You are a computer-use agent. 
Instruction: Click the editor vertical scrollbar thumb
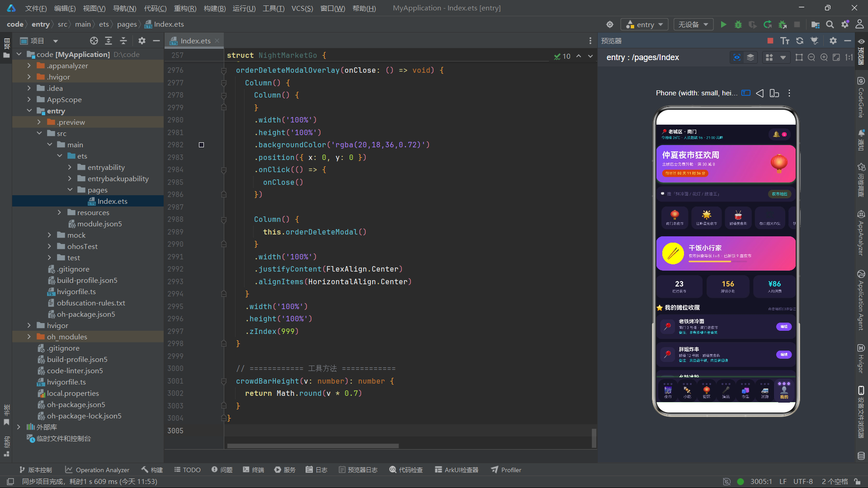594,438
